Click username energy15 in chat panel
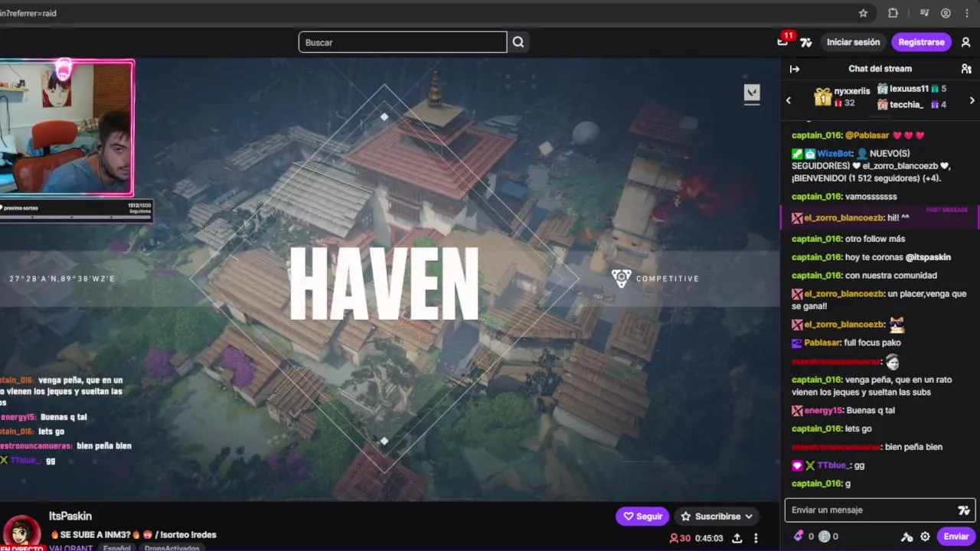The height and width of the screenshot is (551, 980). 822,410
